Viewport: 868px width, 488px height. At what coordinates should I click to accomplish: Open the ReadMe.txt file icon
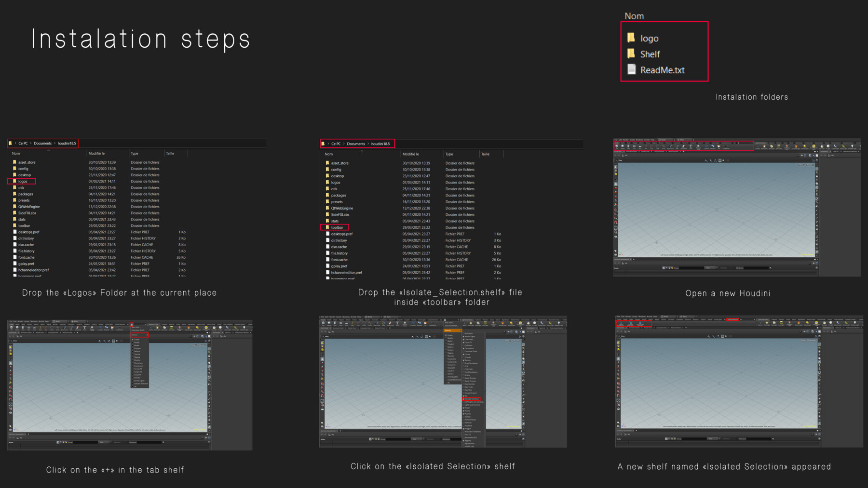tap(631, 69)
